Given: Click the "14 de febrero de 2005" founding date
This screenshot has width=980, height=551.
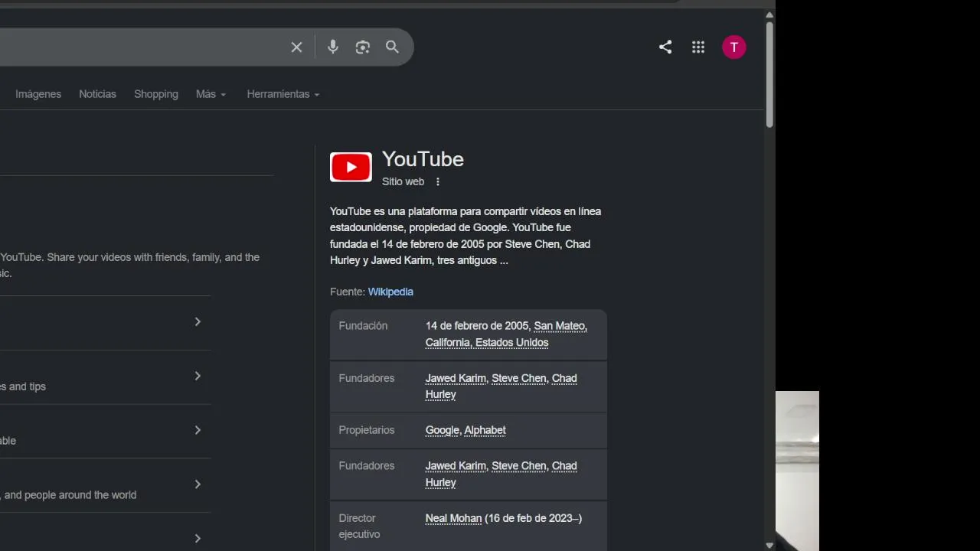Looking at the screenshot, I should tap(476, 326).
